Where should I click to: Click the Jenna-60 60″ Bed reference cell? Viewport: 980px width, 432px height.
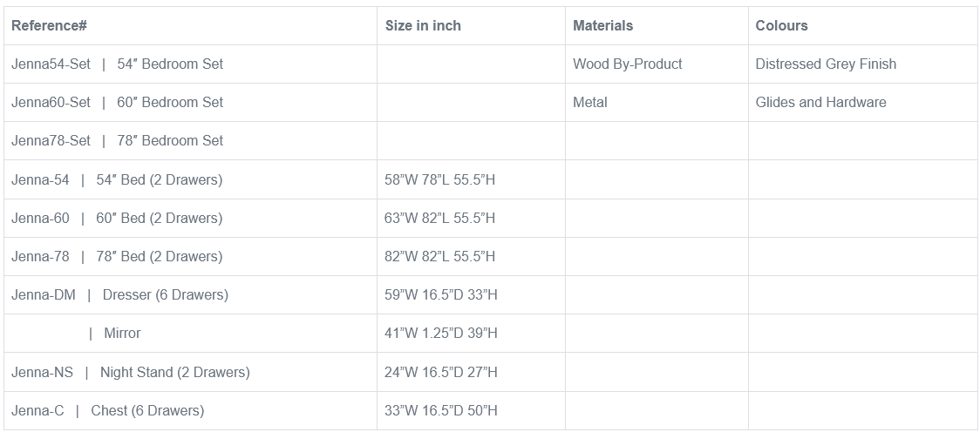[117, 218]
